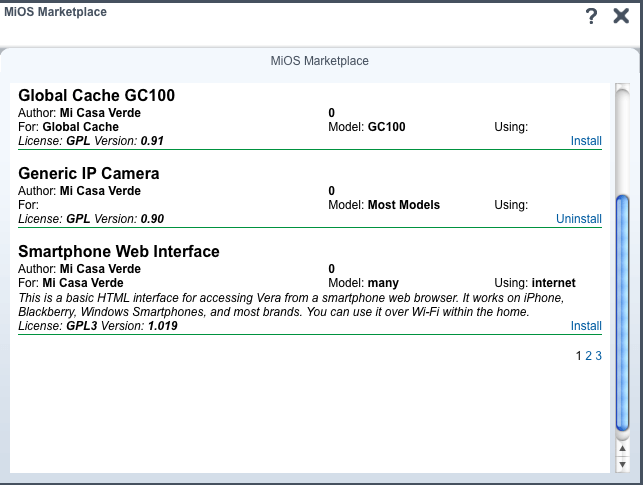This screenshot has width=643, height=485.
Task: Select the Generic IP Camera title
Action: (89, 173)
